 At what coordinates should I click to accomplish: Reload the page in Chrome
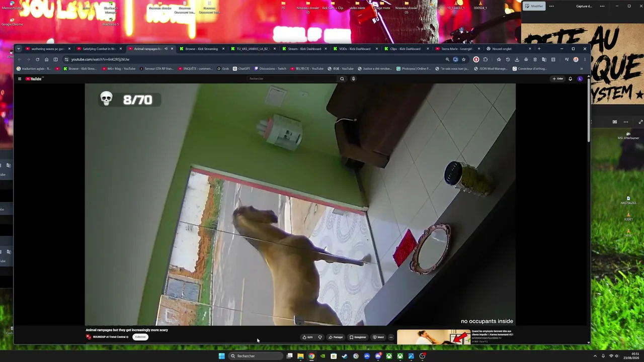(37, 59)
